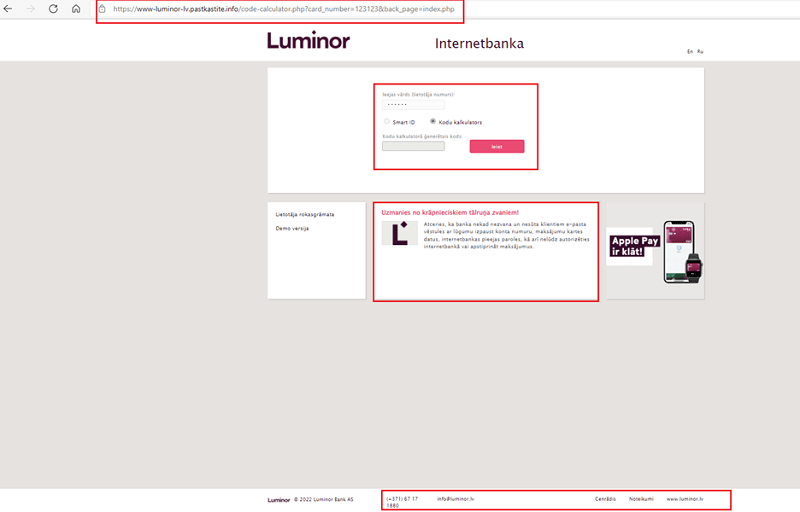The height and width of the screenshot is (512, 800).
Task: Click the small Luminor logo in the footer
Action: click(x=279, y=500)
